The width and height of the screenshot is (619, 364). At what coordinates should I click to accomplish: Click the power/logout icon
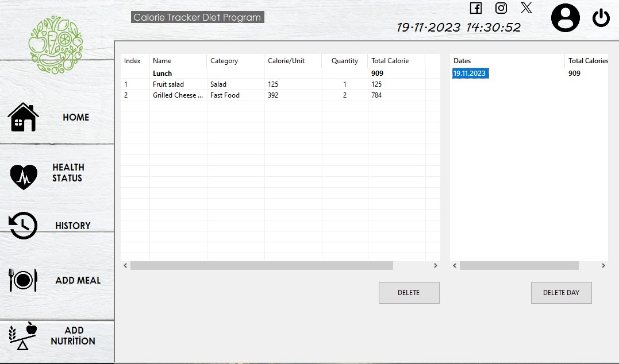point(601,18)
